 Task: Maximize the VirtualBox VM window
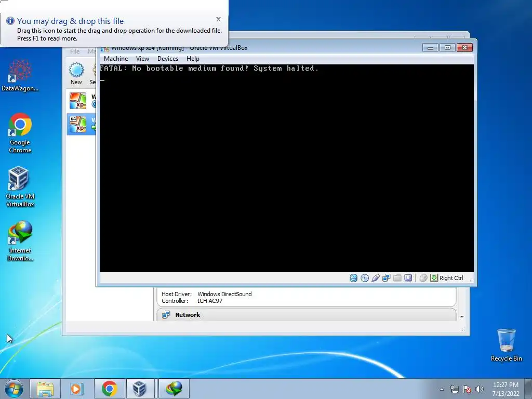(447, 48)
